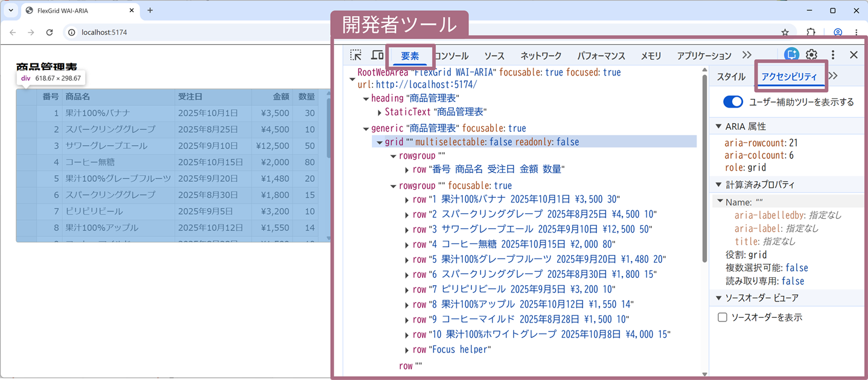Open DevTools settings gear
The image size is (868, 380).
(812, 55)
